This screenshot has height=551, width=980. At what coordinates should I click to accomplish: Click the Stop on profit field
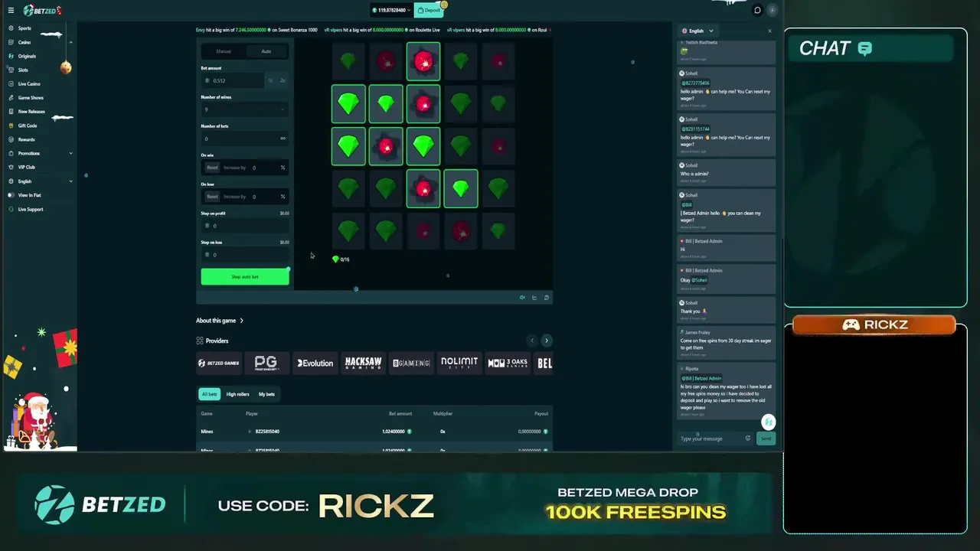coord(245,226)
